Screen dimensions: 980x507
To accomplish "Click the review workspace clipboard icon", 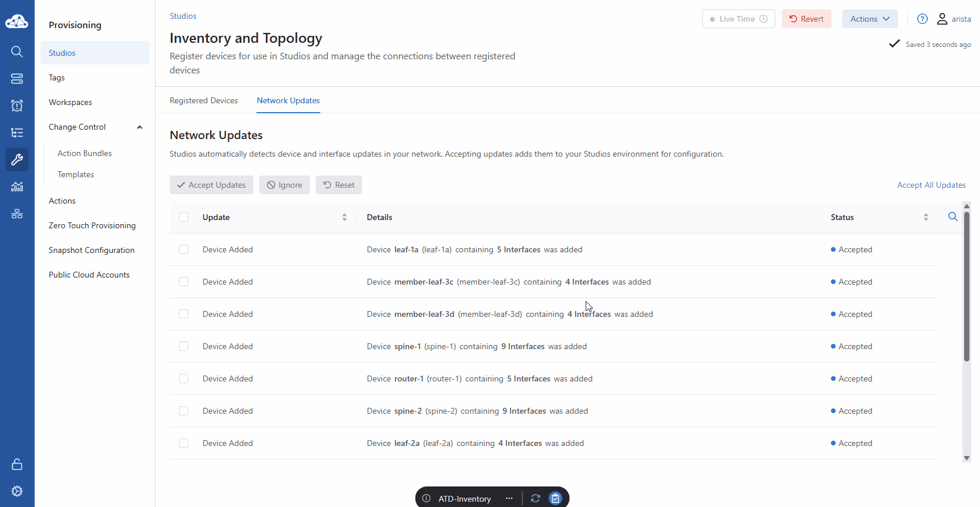I will 555,498.
